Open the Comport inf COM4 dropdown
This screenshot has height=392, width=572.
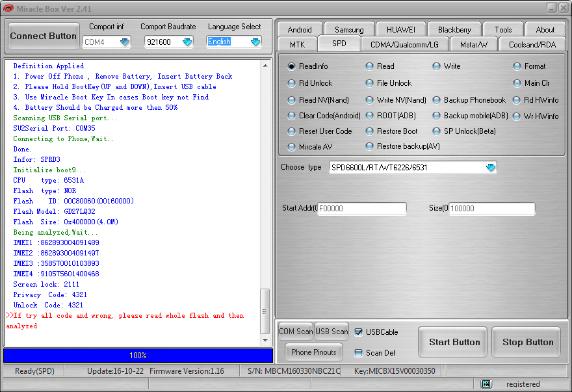[125, 42]
